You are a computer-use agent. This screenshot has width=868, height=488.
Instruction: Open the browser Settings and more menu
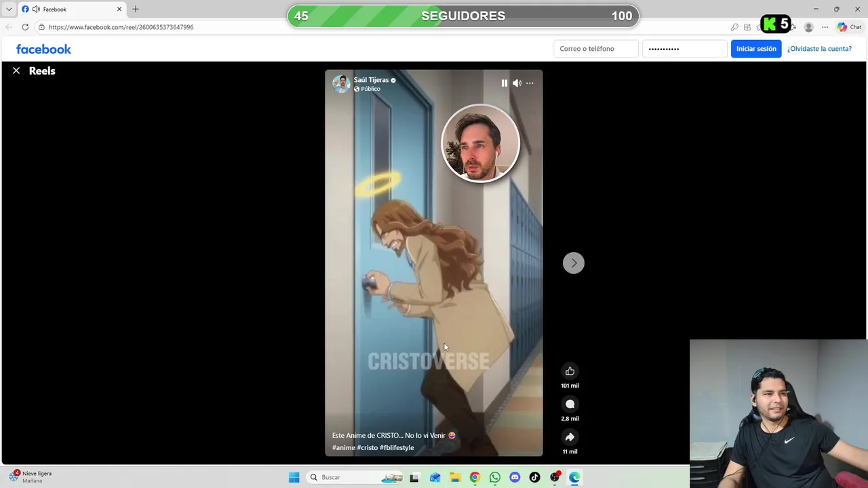pos(825,27)
